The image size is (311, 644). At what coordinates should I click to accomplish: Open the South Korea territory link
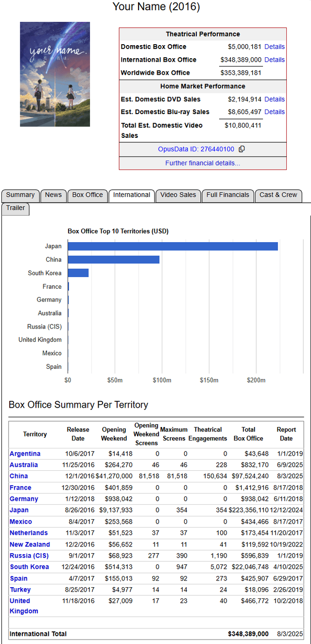click(29, 567)
